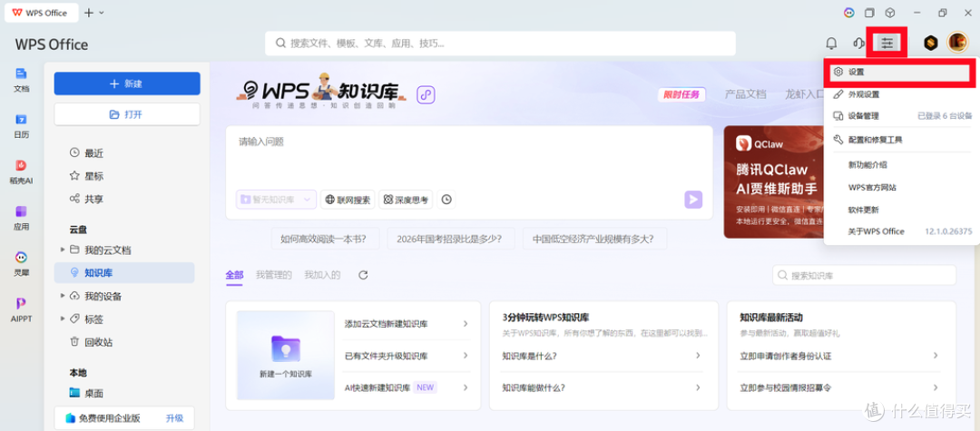Switch to the 我管理的 tab
Screen dimensions: 980x431
pyautogui.click(x=274, y=275)
